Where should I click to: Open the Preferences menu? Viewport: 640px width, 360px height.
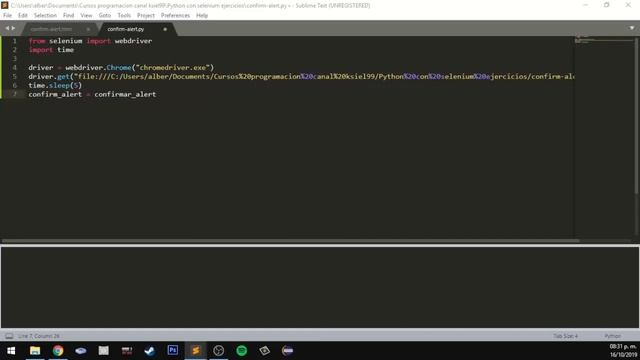point(175,16)
